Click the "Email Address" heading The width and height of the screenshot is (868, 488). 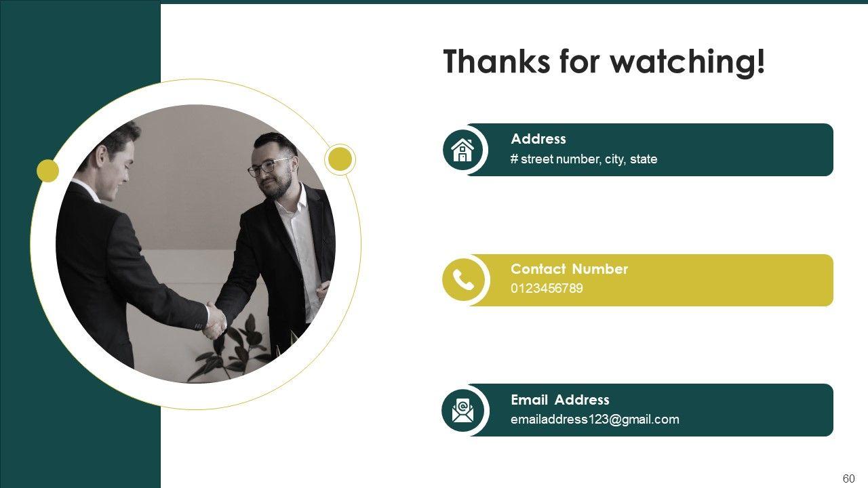click(559, 400)
